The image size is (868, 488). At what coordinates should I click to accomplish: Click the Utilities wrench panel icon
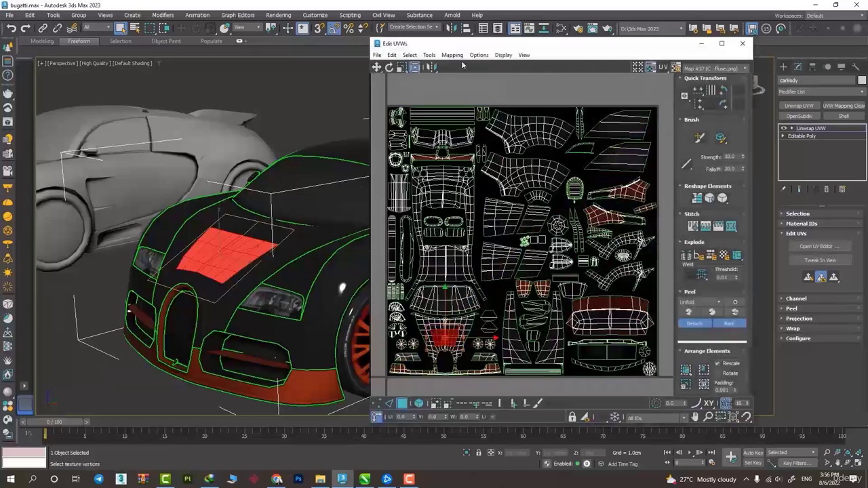tap(855, 66)
